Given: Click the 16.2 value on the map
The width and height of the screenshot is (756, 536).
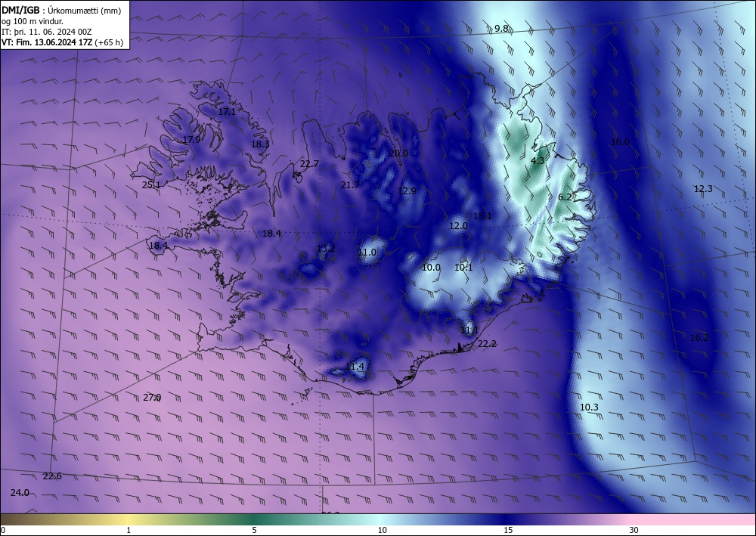Looking at the screenshot, I should (699, 338).
